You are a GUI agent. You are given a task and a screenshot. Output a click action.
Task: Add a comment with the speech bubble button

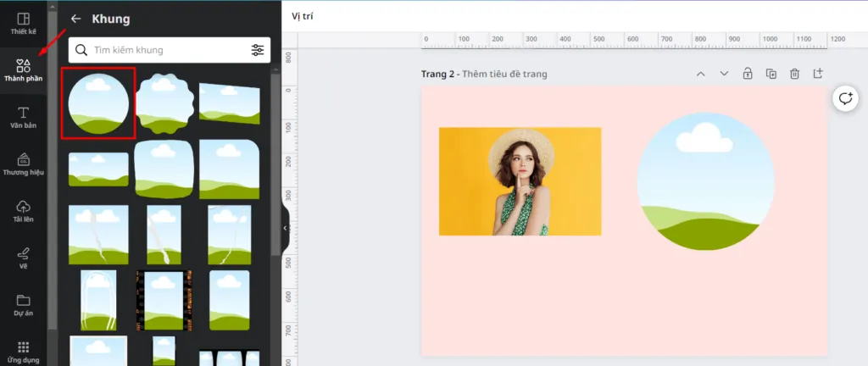point(845,99)
